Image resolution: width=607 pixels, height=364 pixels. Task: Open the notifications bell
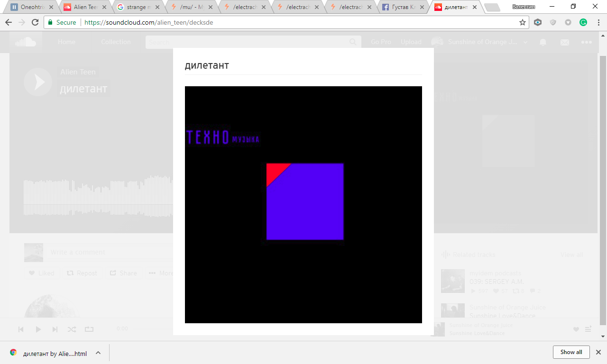point(543,42)
